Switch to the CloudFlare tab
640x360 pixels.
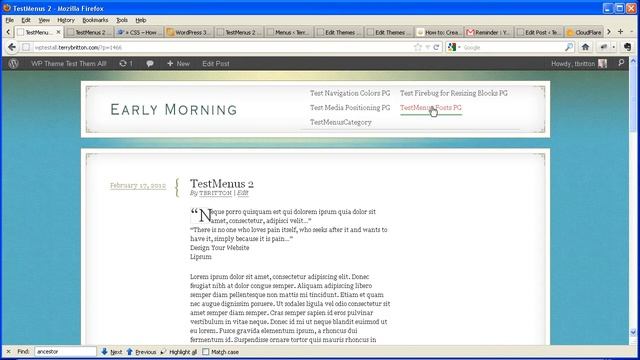point(584,32)
